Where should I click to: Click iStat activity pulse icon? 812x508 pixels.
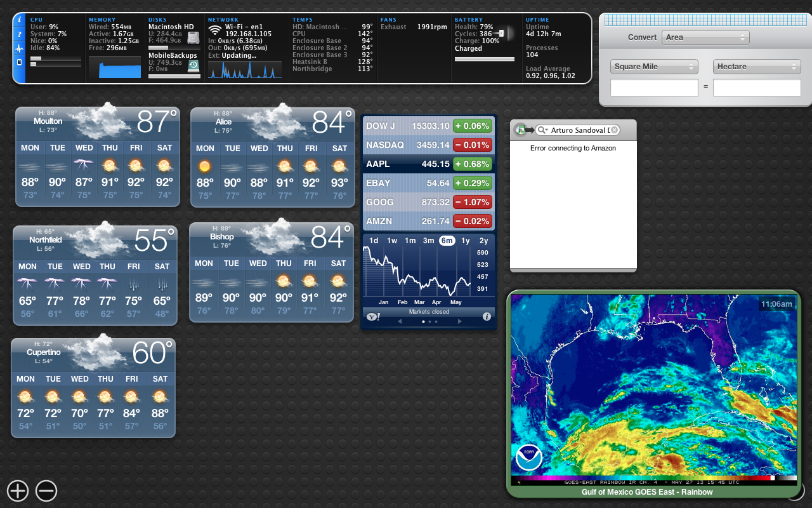(19, 49)
